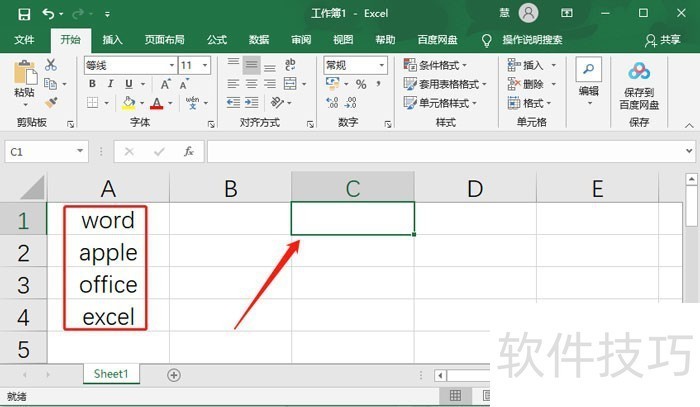Click the phonetic guide wén icon
Screen dimensions: 700x407
(192, 103)
